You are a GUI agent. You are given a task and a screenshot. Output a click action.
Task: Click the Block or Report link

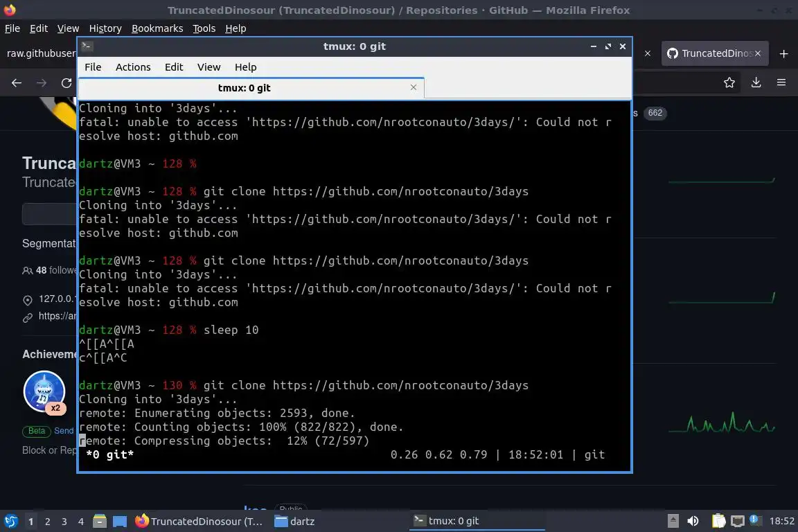[x=49, y=450]
